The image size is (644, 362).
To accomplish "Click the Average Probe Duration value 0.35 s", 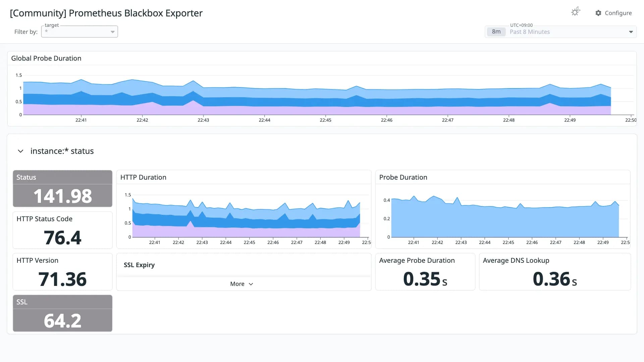I will tap(425, 279).
